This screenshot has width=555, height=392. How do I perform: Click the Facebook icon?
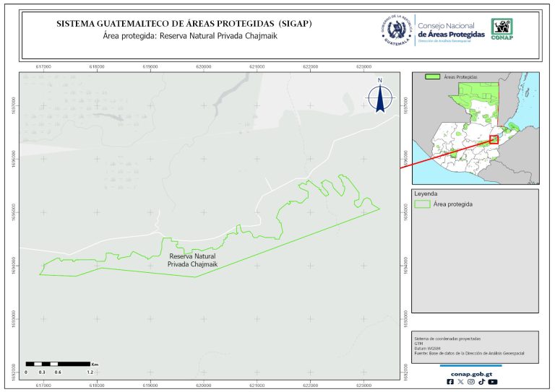[x=450, y=382]
